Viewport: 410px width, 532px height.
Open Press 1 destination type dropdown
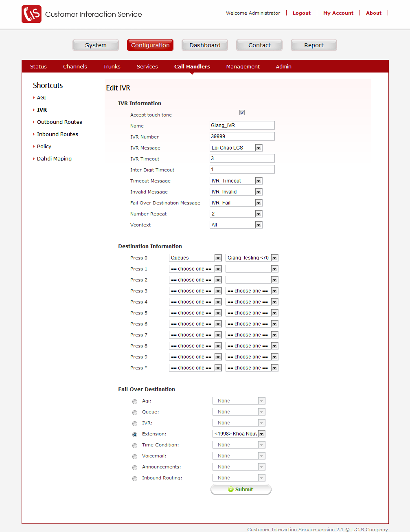[x=195, y=269]
